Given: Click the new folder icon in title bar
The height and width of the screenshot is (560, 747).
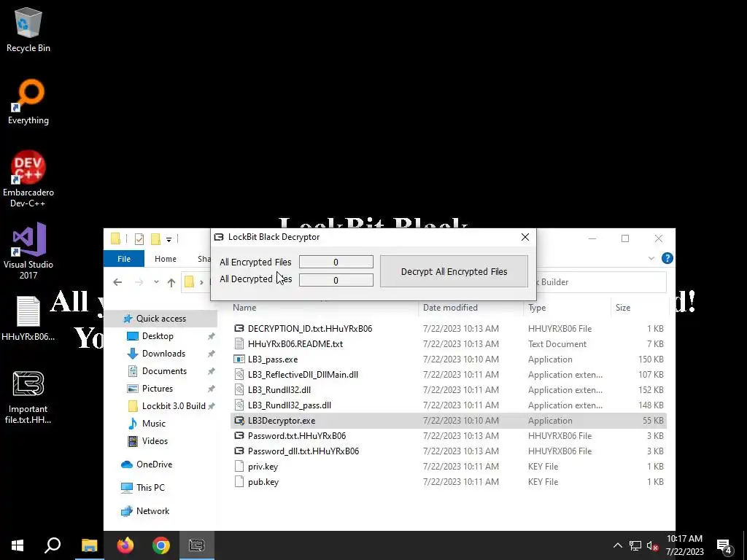Looking at the screenshot, I should (x=155, y=238).
